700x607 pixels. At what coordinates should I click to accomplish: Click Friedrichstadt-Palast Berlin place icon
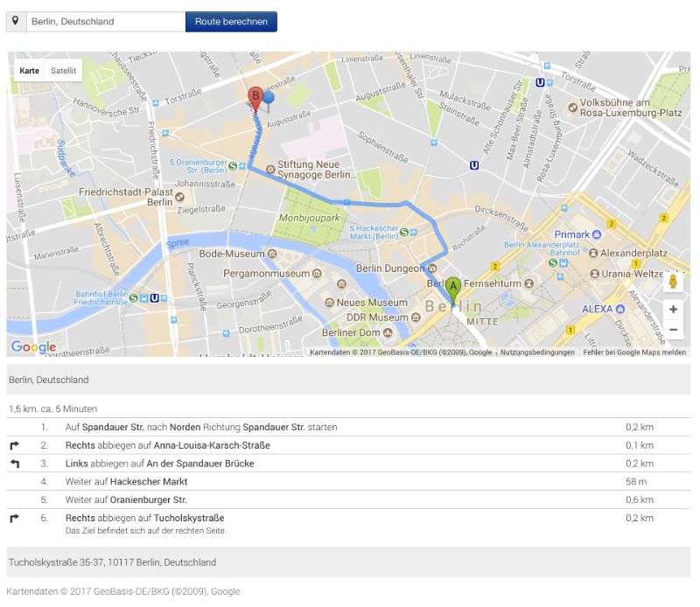pyautogui.click(x=179, y=197)
